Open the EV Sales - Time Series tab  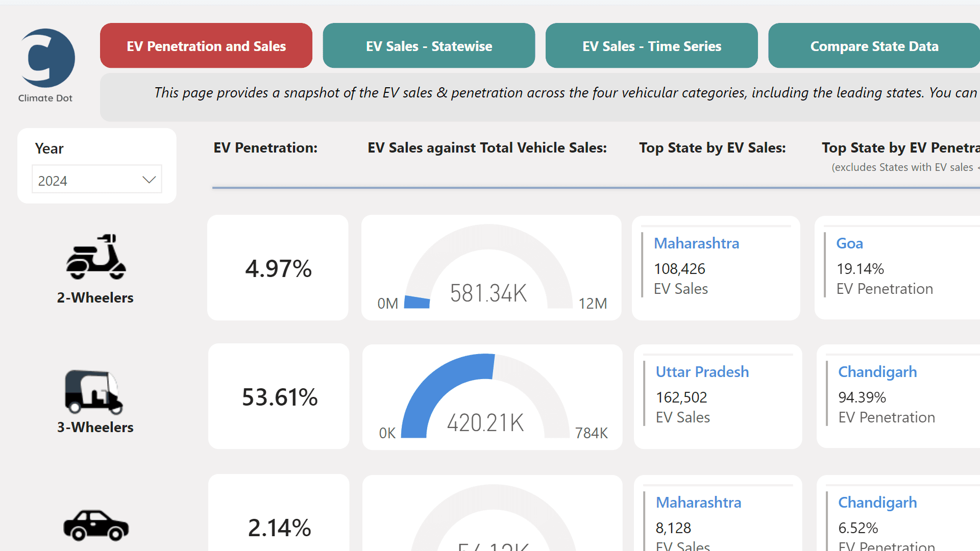(x=651, y=45)
